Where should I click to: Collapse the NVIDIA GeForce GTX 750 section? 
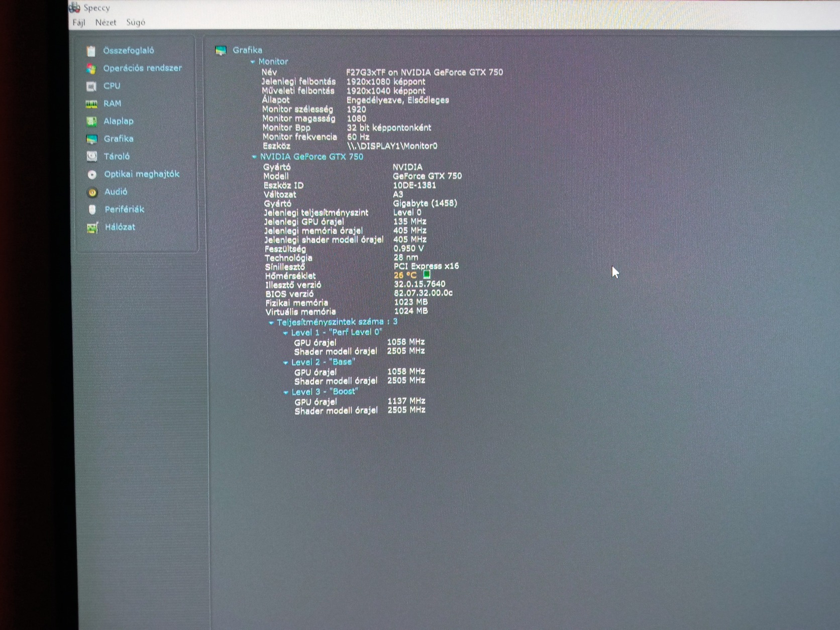point(254,157)
